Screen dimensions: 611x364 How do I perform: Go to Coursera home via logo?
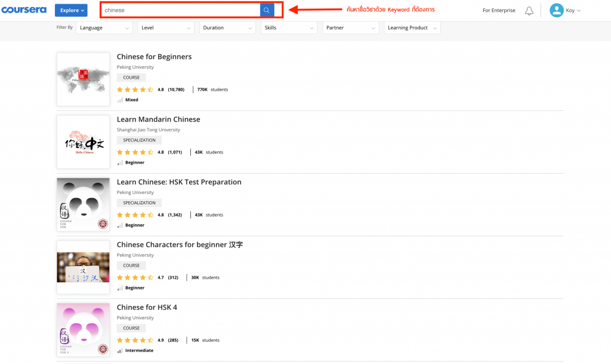24,10
